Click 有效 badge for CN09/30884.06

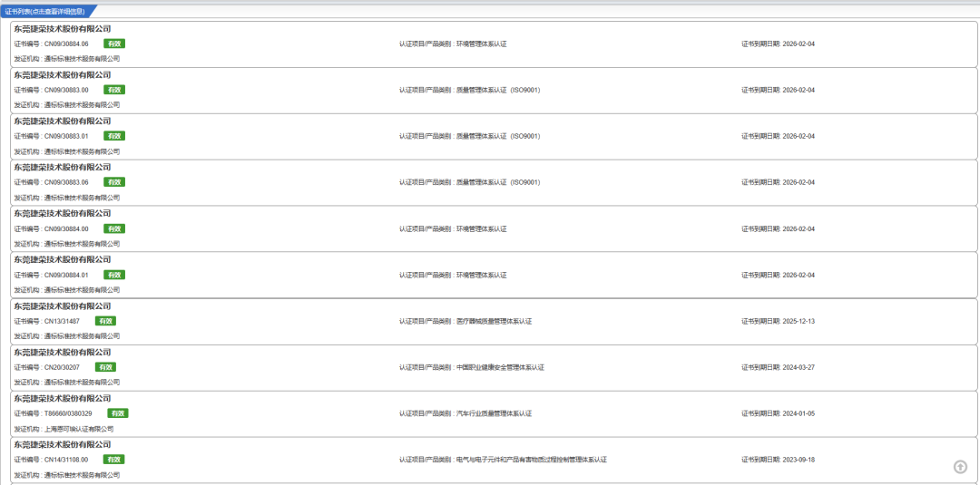click(114, 44)
